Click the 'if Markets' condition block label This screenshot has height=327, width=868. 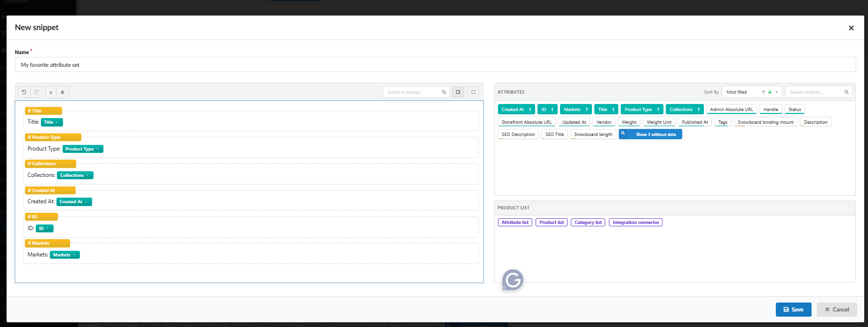(x=47, y=243)
